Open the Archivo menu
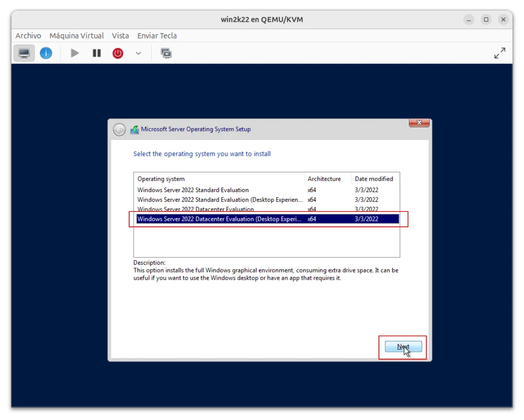The width and height of the screenshot is (524, 420). 28,36
